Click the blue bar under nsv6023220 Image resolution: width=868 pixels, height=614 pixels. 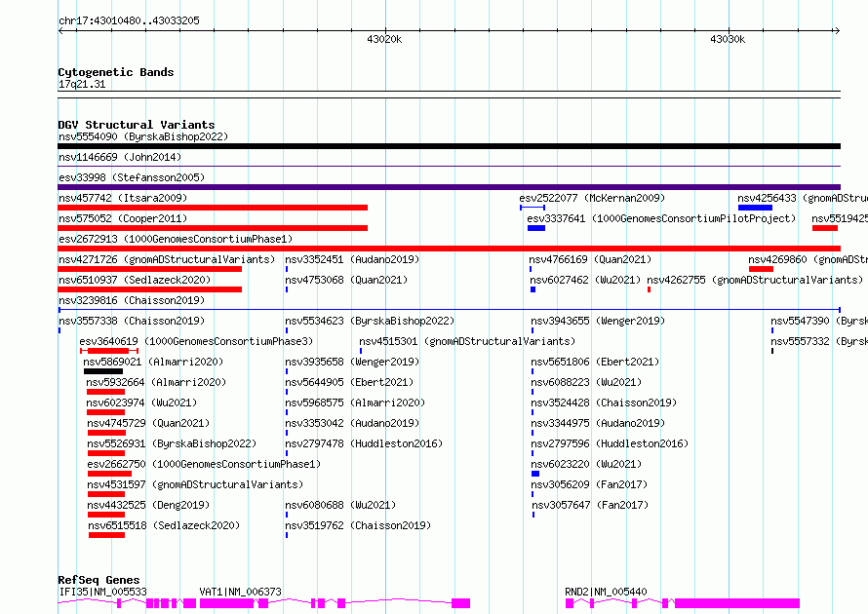(x=535, y=474)
